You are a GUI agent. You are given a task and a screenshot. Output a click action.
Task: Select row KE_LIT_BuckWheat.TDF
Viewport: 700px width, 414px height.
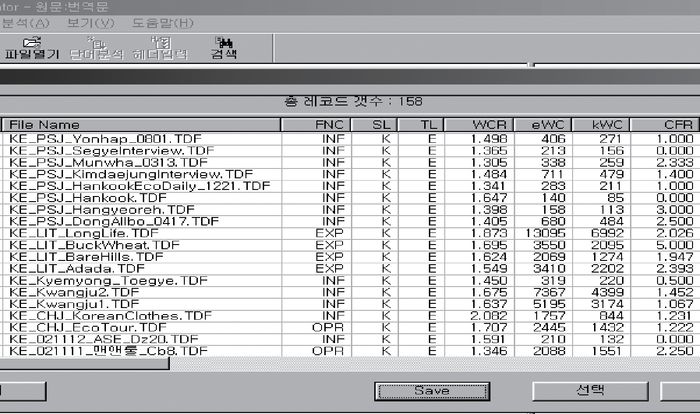[350, 245]
